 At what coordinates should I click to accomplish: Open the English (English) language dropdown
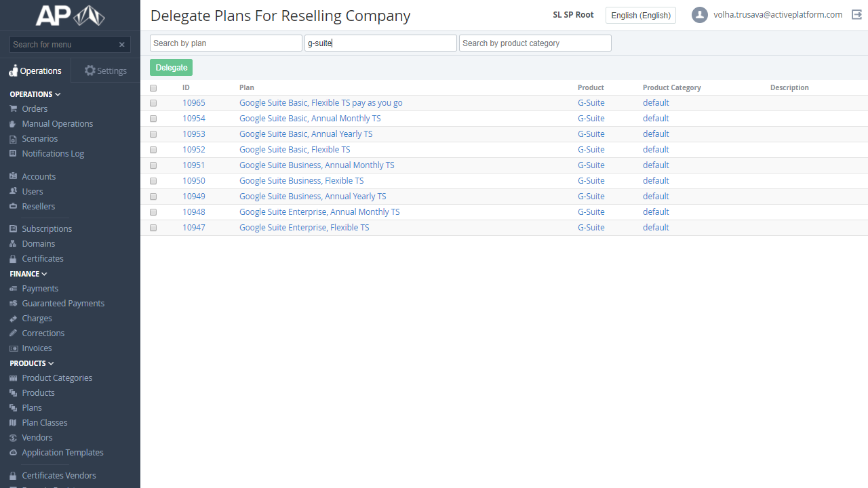[x=641, y=15]
